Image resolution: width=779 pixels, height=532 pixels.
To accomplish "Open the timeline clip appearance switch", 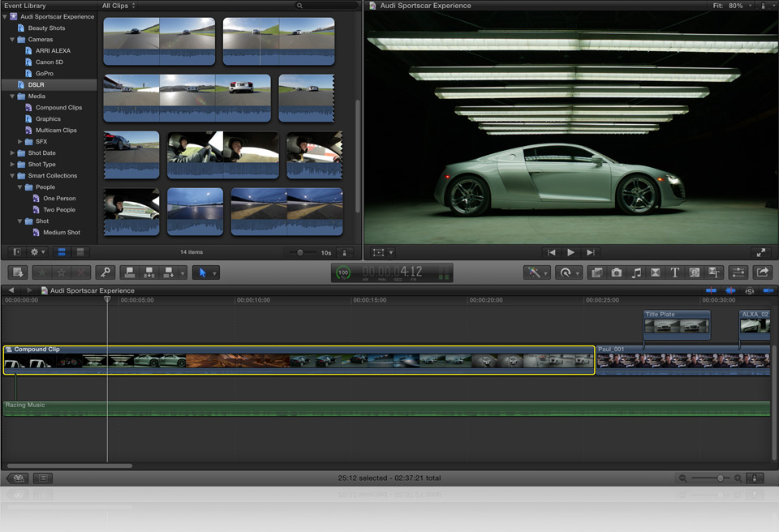I will pyautogui.click(x=755, y=478).
